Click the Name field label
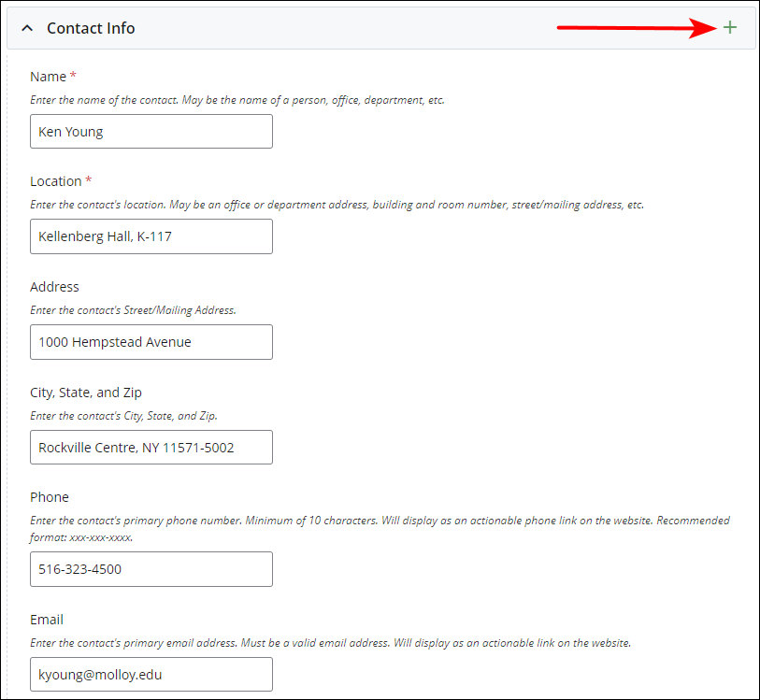760x700 pixels. coord(48,77)
